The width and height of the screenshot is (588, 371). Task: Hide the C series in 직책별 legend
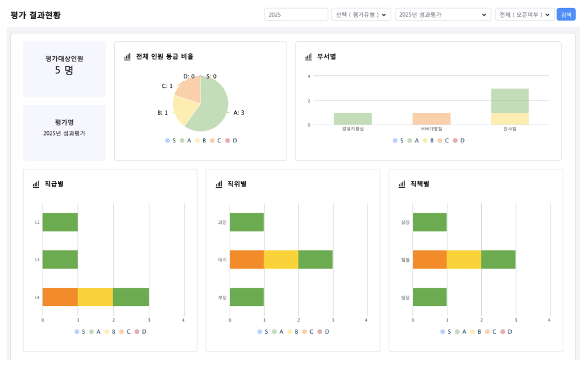click(x=491, y=332)
